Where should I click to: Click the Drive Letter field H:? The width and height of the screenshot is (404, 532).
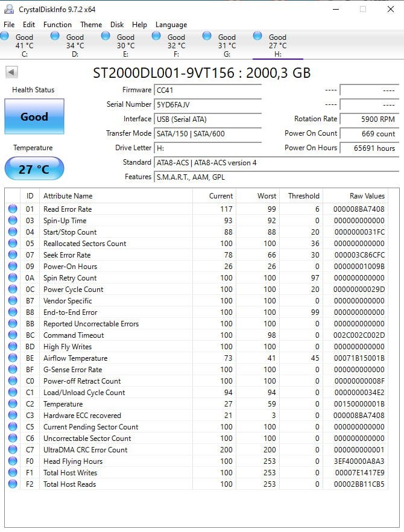point(207,148)
